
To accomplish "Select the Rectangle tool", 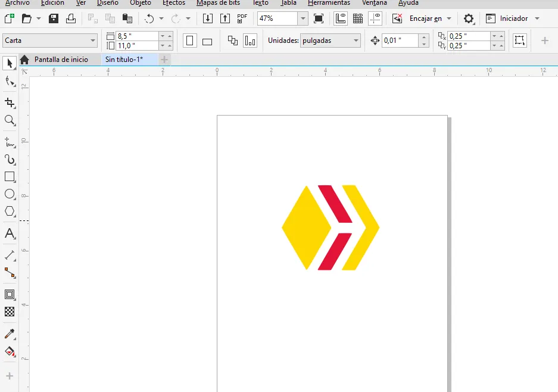I will (x=10, y=176).
